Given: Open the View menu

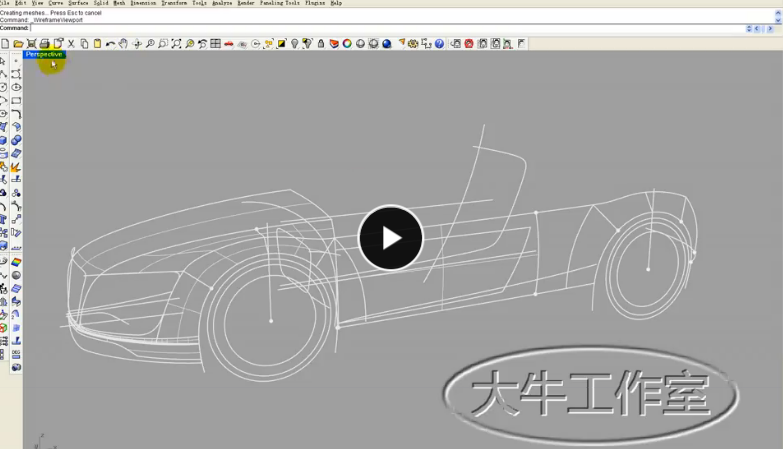Looking at the screenshot, I should [x=37, y=3].
